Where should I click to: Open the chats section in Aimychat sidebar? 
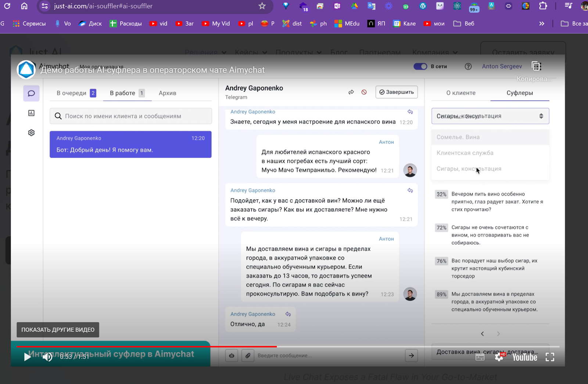tap(31, 93)
